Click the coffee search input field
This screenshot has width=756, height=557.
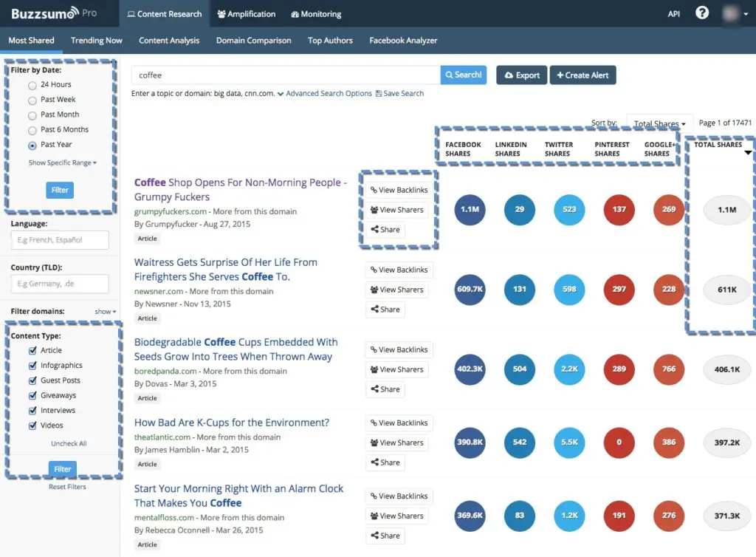286,75
